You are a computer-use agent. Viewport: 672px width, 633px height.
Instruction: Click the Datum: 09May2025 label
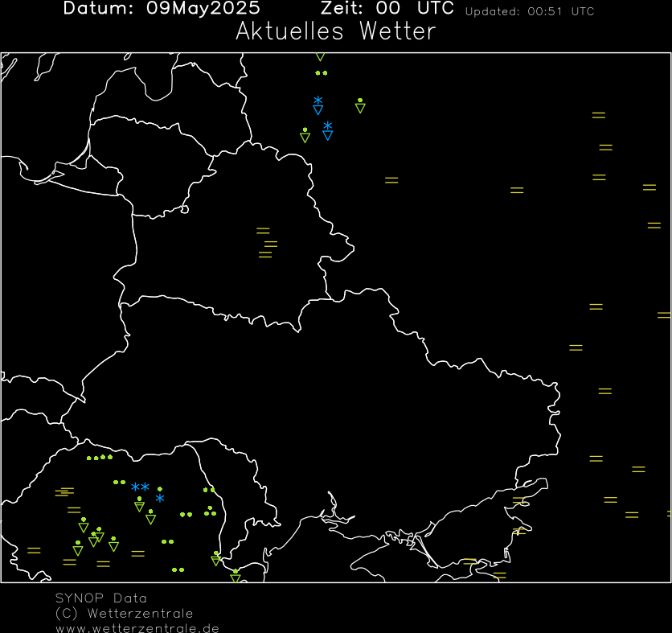pos(162,8)
